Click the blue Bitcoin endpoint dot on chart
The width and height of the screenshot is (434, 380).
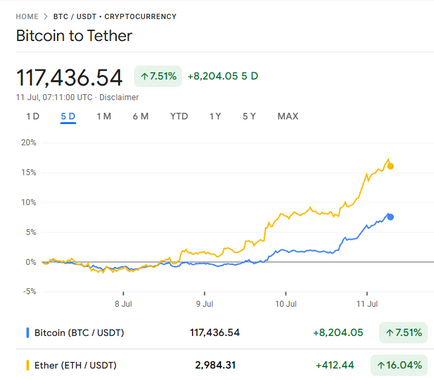pos(390,217)
